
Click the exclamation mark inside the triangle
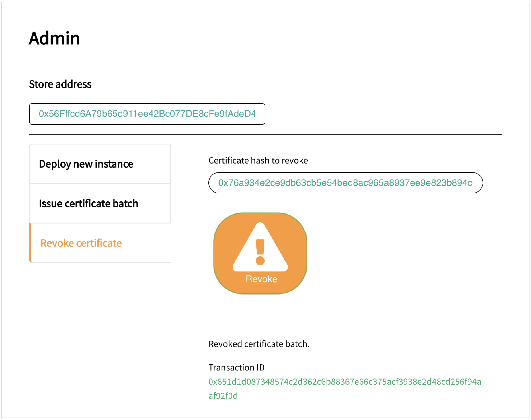(x=260, y=252)
